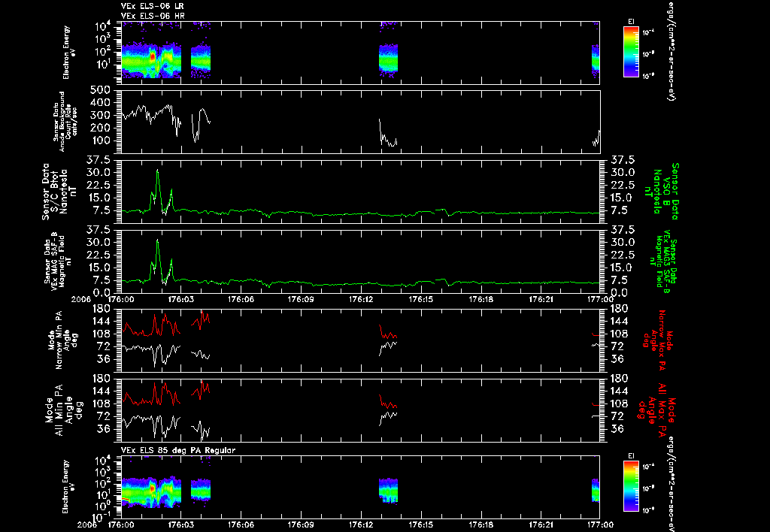
Task: Click the tallest peak in the S/C Btot plot
Action: click(157, 171)
